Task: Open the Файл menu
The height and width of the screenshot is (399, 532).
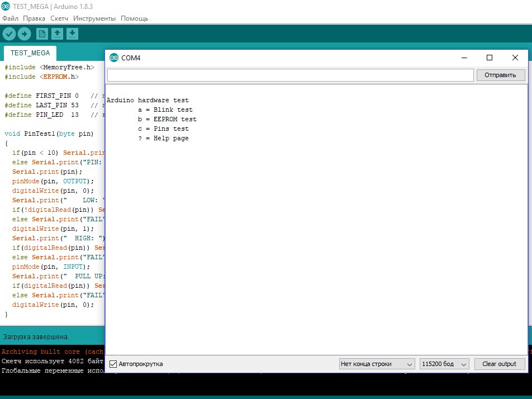Action: (x=10, y=18)
